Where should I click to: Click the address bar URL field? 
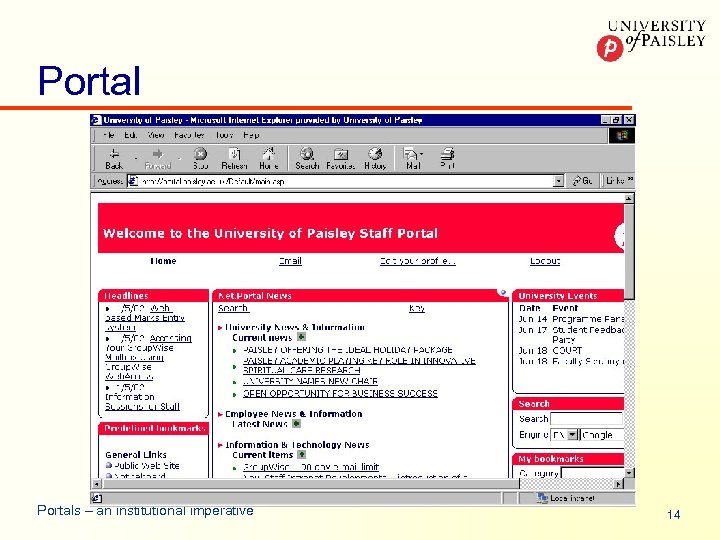click(x=345, y=181)
